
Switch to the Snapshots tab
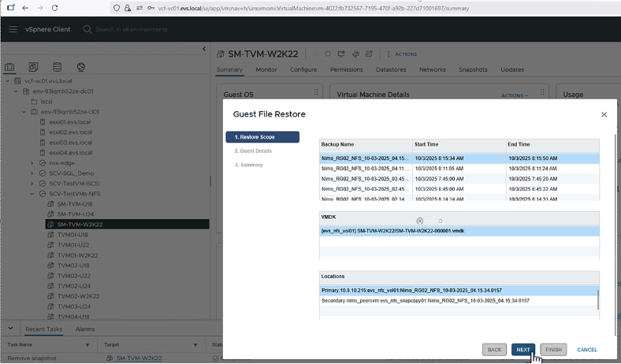(473, 69)
